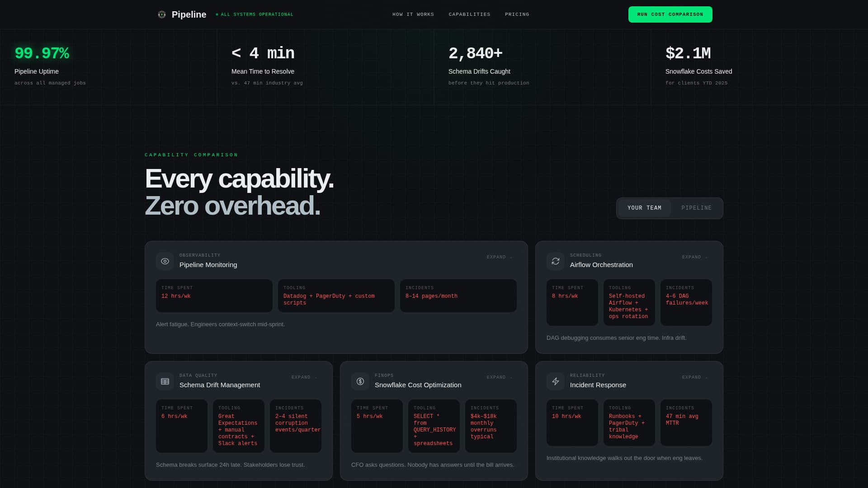Click the Capability Comparison section label
Viewport: 868px width, 488px height.
click(x=191, y=155)
